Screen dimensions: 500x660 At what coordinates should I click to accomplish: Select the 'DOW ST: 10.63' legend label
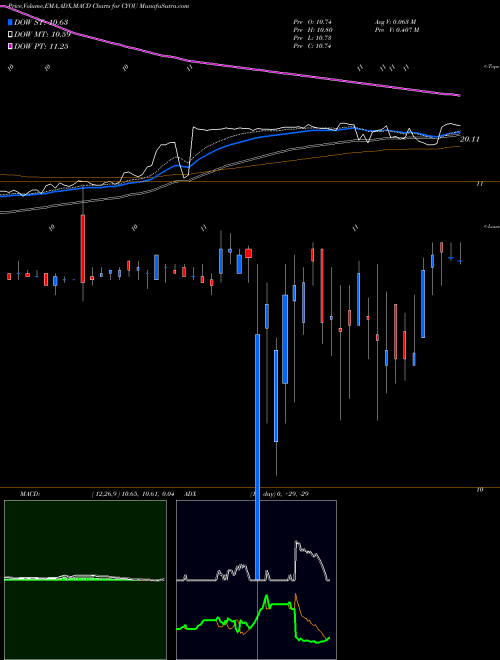point(41,22)
